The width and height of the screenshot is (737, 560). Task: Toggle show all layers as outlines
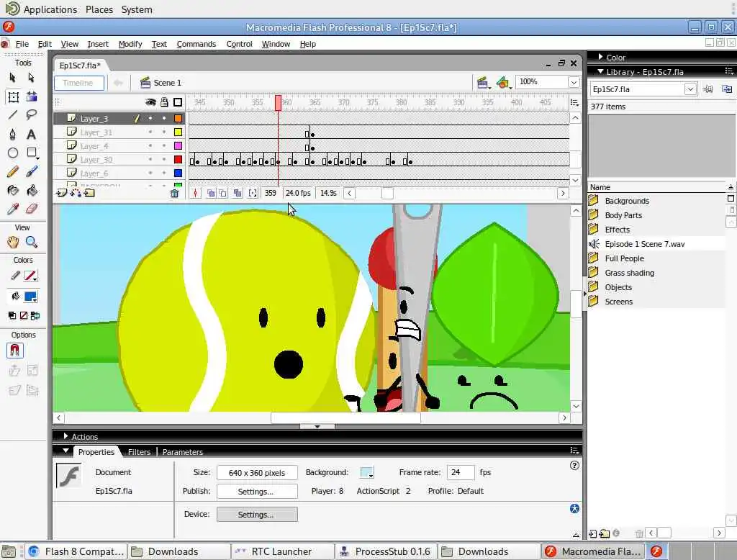pyautogui.click(x=178, y=102)
